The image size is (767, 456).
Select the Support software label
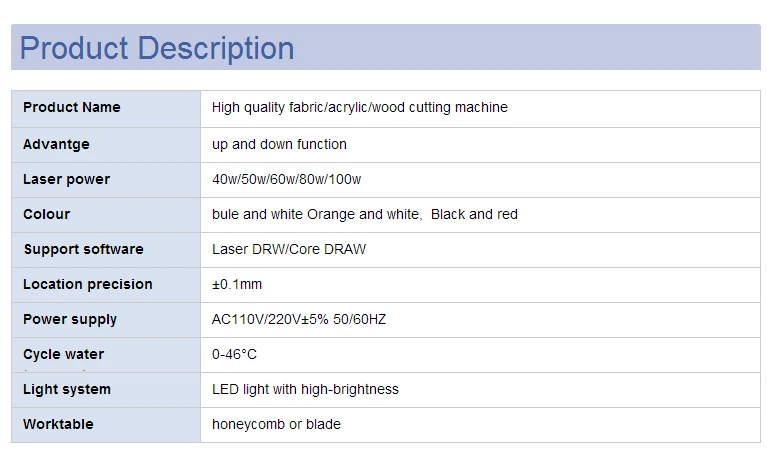tap(84, 250)
